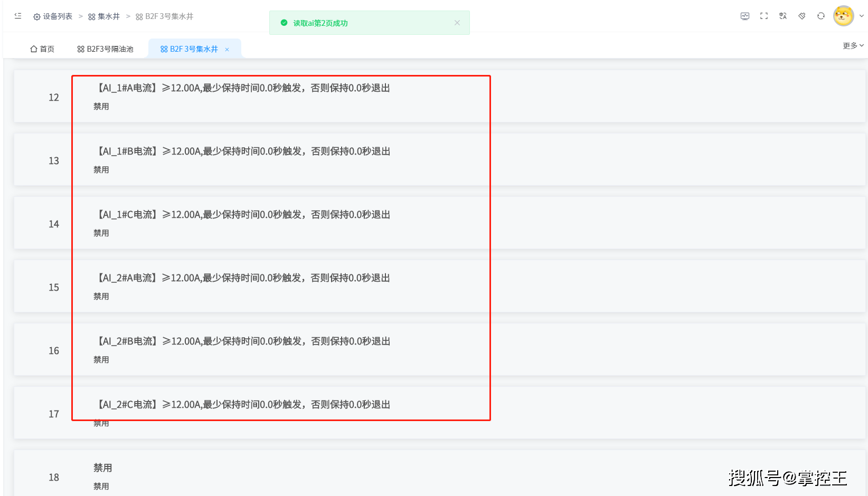The width and height of the screenshot is (868, 496).
Task: Click the 禁用 title in row 18
Action: point(103,468)
